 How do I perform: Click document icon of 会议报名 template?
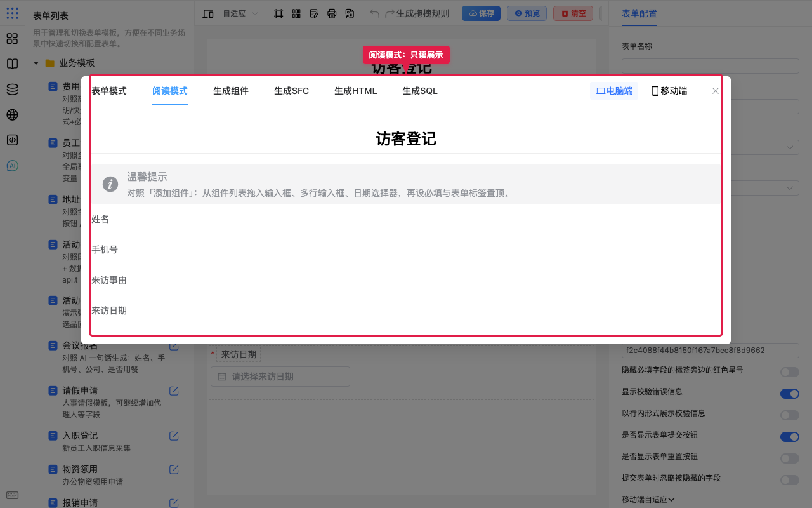54,346
